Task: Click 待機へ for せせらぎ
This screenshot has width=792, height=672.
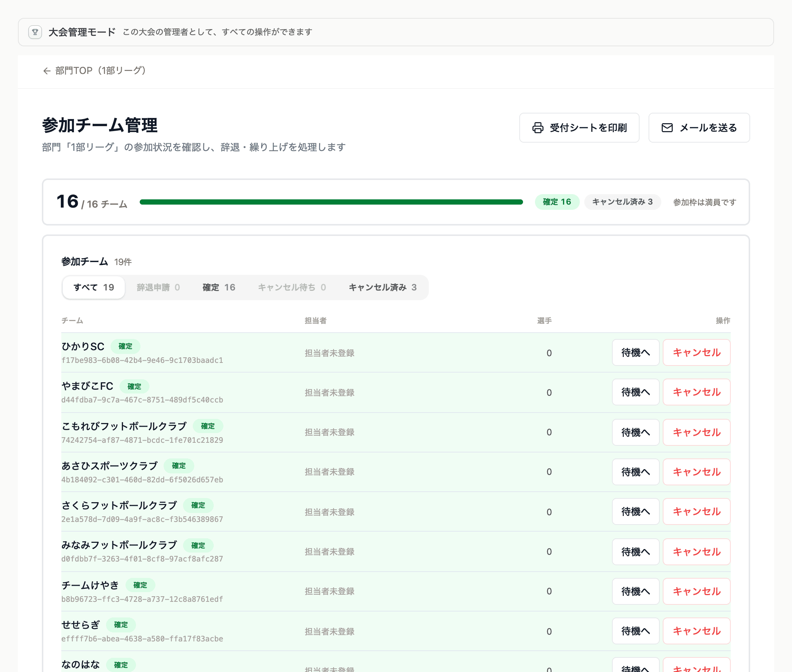Action: pyautogui.click(x=635, y=631)
